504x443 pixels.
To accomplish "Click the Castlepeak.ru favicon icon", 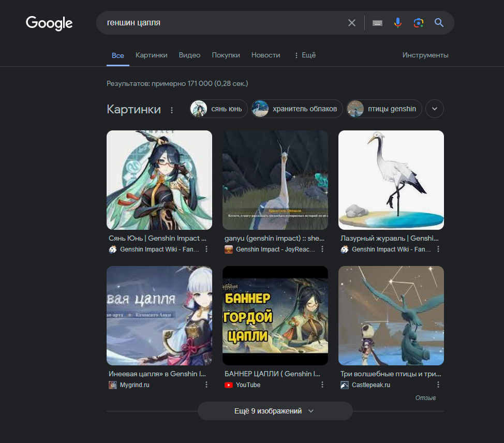I will point(344,385).
